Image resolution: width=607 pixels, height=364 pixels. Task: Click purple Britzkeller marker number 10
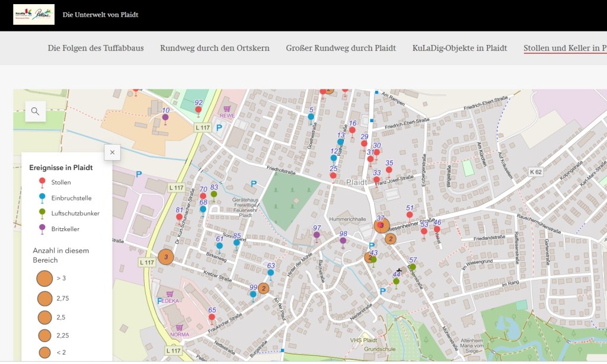(x=165, y=118)
